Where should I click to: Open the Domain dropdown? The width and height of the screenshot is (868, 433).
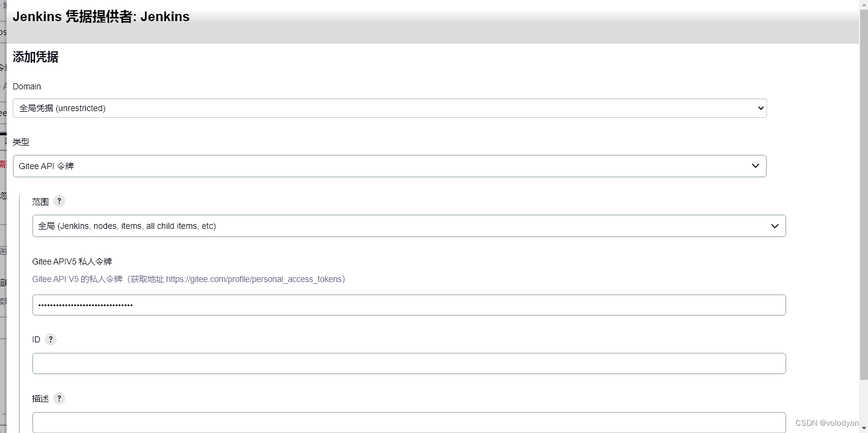click(389, 108)
